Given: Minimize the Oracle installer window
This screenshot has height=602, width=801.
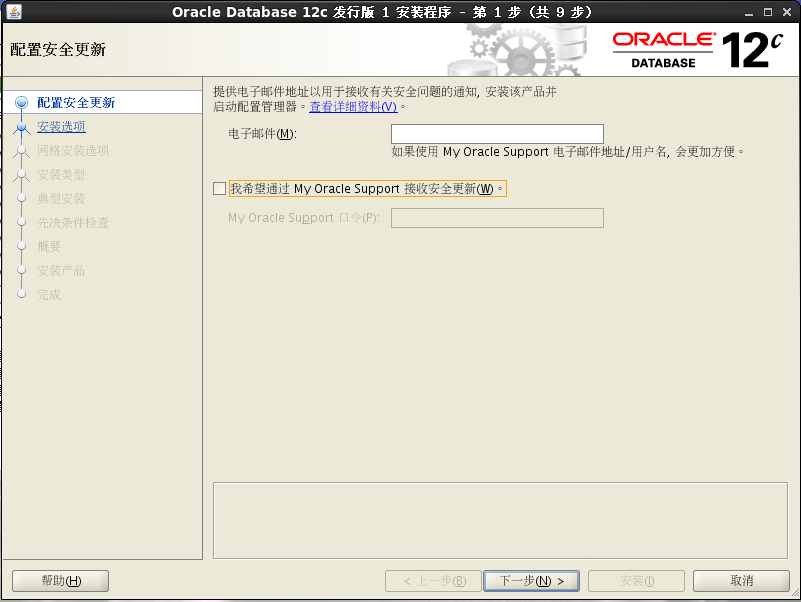Looking at the screenshot, I should pyautogui.click(x=749, y=12).
